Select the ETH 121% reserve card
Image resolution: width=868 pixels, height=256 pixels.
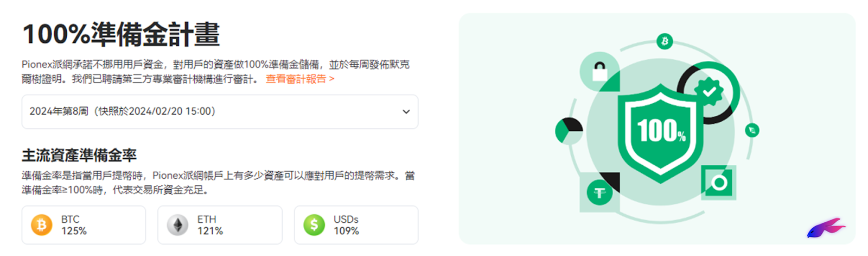[x=220, y=225]
